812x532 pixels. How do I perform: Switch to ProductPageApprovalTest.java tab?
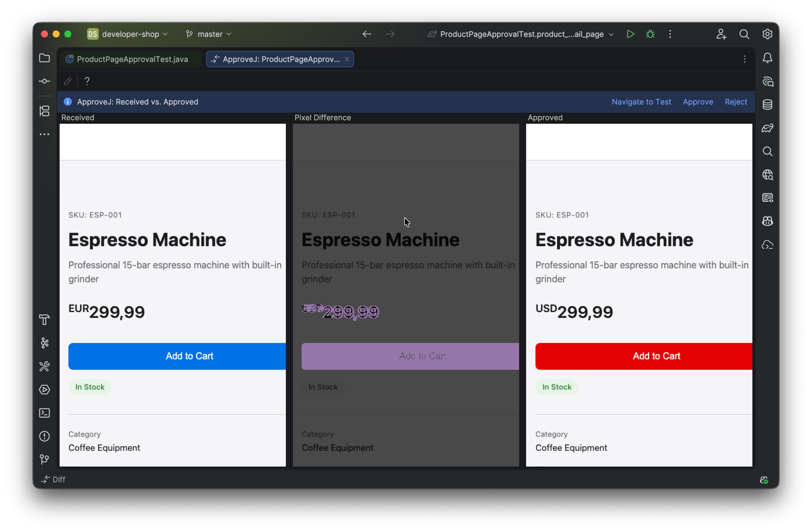(x=132, y=59)
